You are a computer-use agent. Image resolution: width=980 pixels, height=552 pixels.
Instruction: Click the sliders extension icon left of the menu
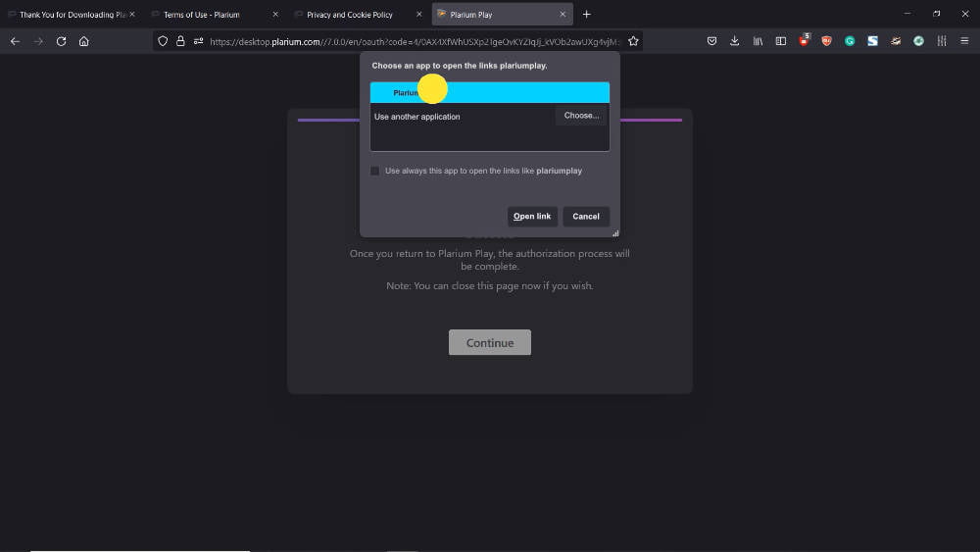click(941, 41)
